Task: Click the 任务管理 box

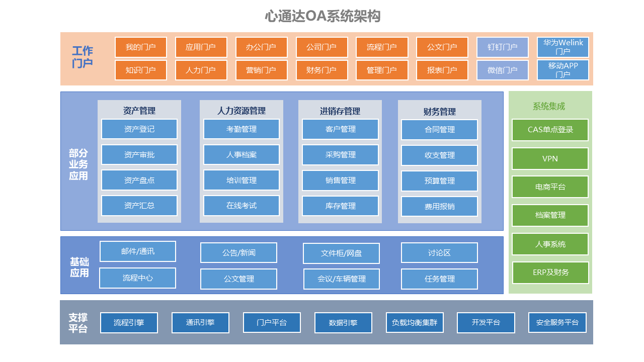Action: [440, 279]
